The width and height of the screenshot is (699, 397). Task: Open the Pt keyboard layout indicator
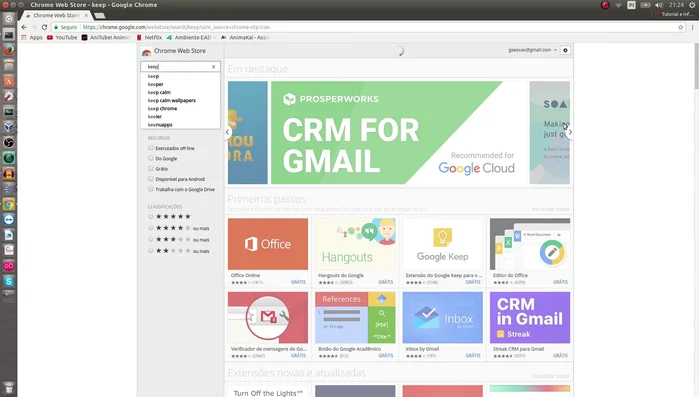pos(631,5)
